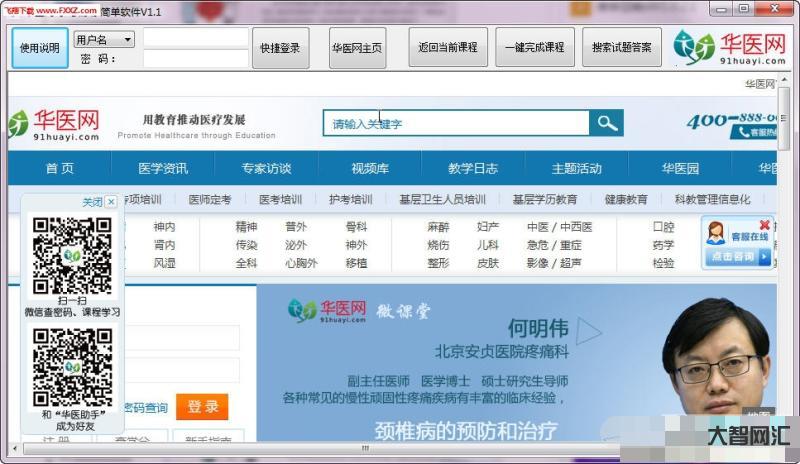Click the customer service avatar icon

point(716,234)
